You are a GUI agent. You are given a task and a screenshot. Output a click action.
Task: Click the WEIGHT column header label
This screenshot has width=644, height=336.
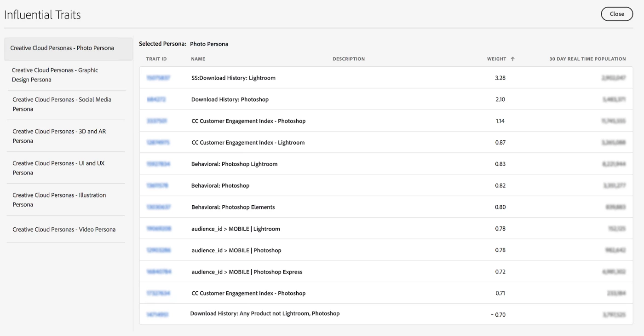(x=496, y=59)
